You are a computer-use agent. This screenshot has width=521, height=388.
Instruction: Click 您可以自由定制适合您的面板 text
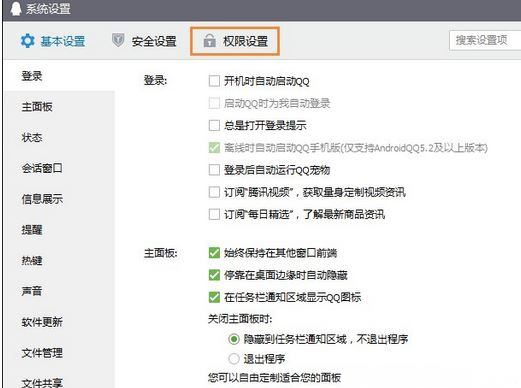[x=274, y=378]
